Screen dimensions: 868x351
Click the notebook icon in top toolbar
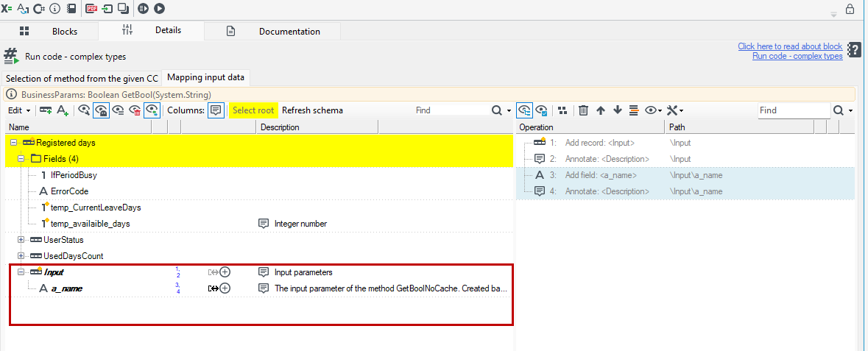[x=71, y=8]
